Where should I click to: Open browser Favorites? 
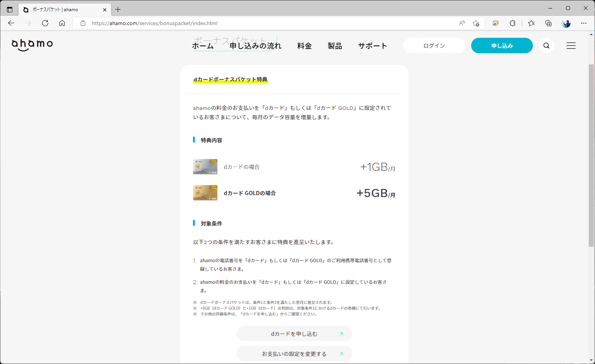531,23
